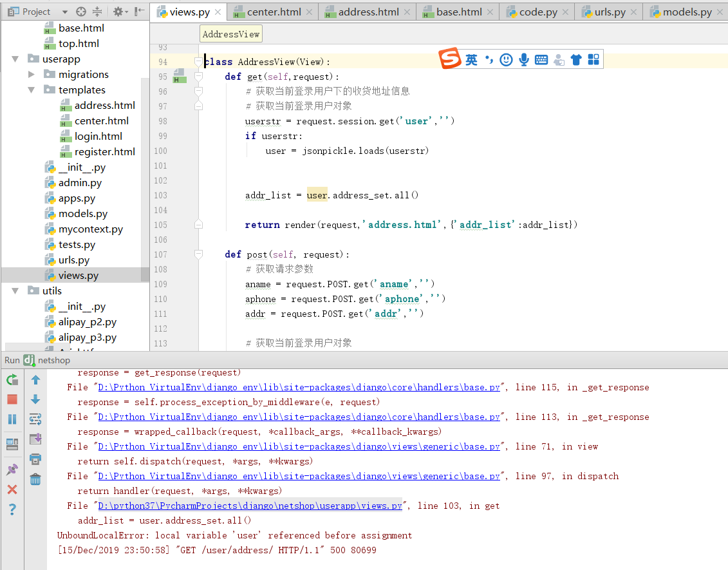Image resolution: width=728 pixels, height=570 pixels.
Task: Hide the Project tool window
Action: click(x=139, y=12)
